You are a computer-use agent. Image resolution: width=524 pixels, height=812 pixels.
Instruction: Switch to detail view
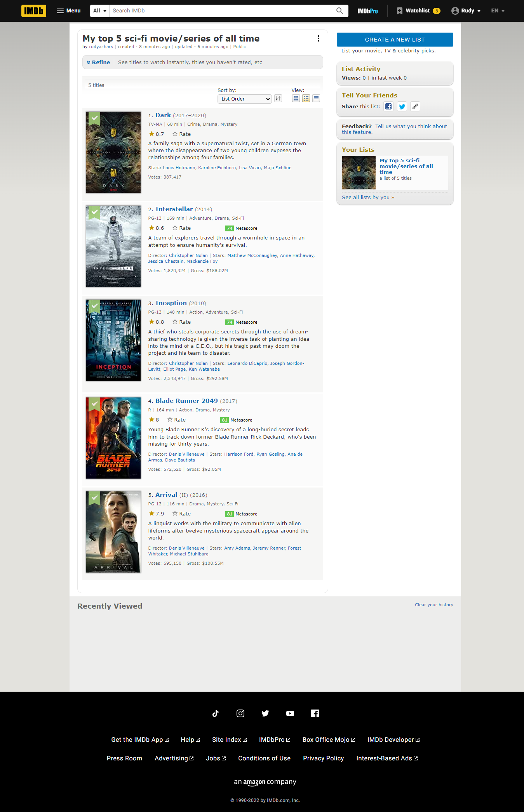tap(306, 99)
